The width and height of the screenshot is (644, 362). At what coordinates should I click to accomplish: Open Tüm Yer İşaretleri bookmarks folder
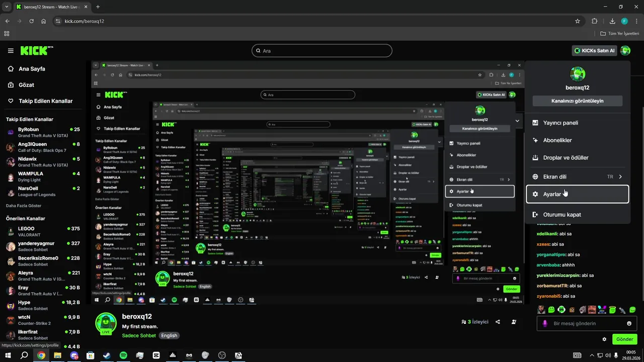point(619,34)
